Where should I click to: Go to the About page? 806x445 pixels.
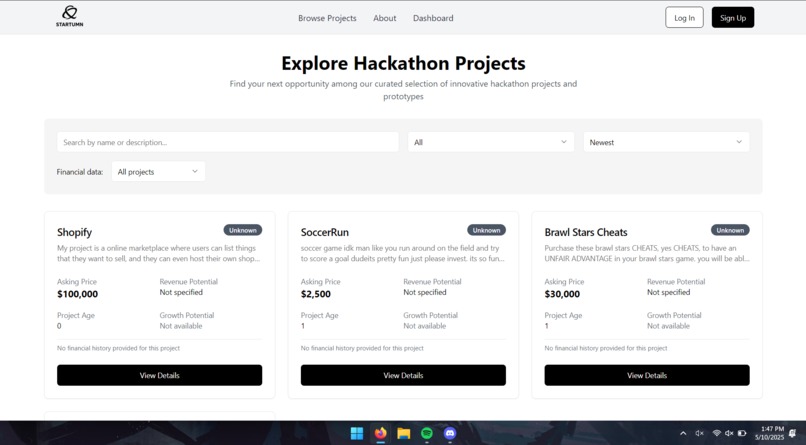point(384,18)
